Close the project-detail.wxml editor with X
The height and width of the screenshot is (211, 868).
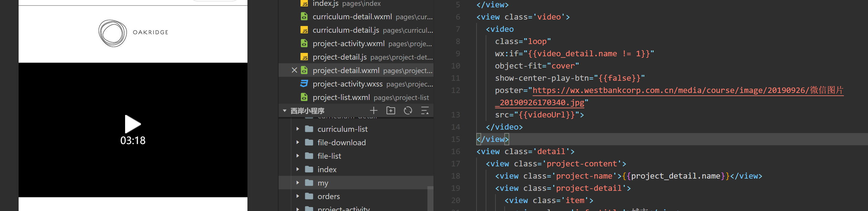(x=294, y=70)
